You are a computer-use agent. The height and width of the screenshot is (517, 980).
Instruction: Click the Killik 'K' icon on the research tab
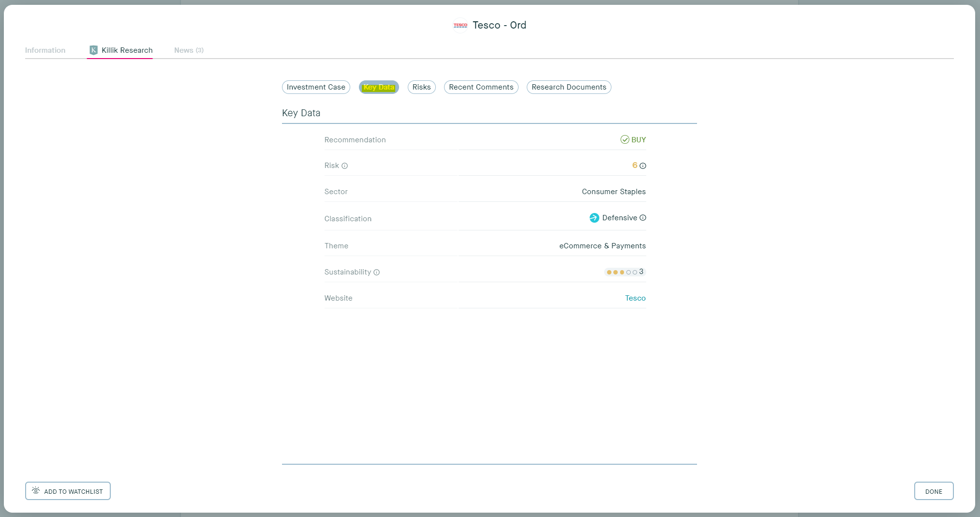point(93,50)
